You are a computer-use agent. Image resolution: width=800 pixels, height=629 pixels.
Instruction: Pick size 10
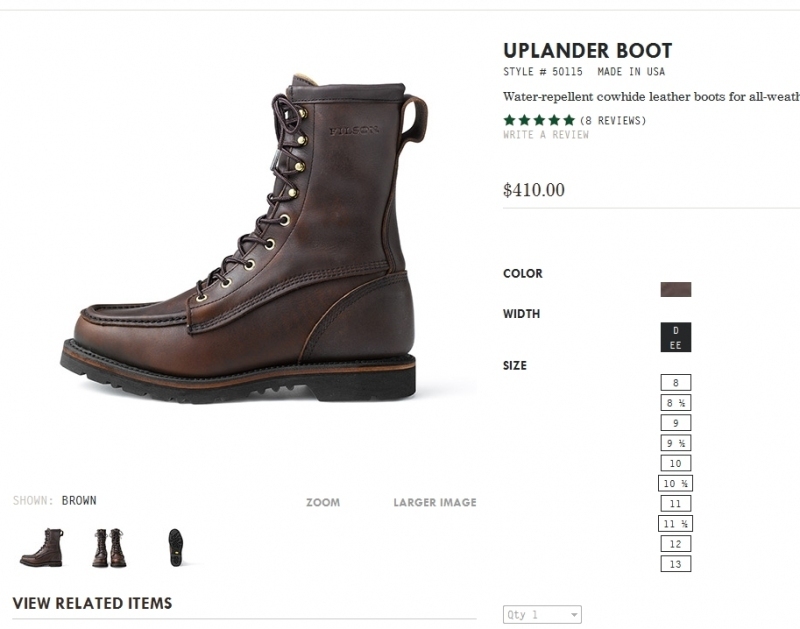coord(676,463)
